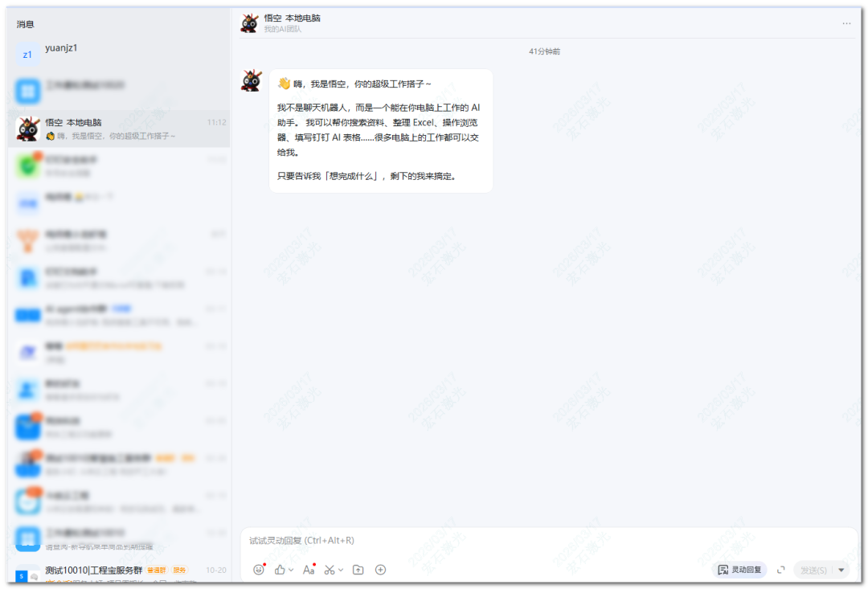Click the 41分钟前 timestamp
The height and width of the screenshot is (589, 868).
544,51
